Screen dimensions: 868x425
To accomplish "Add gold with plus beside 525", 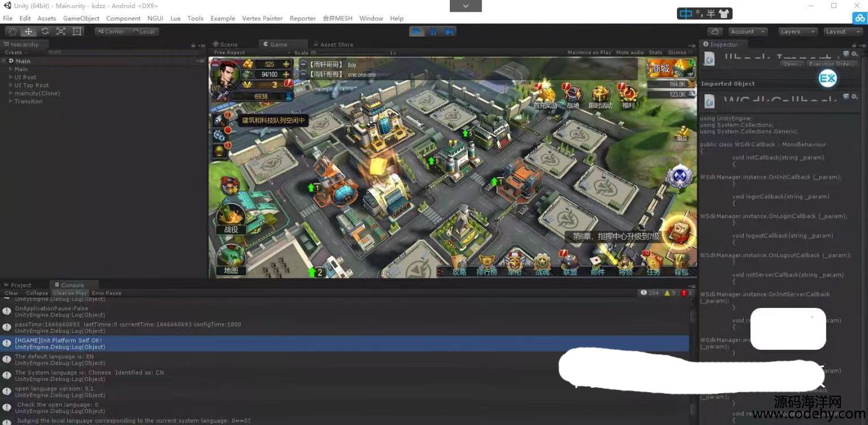I will tap(287, 64).
